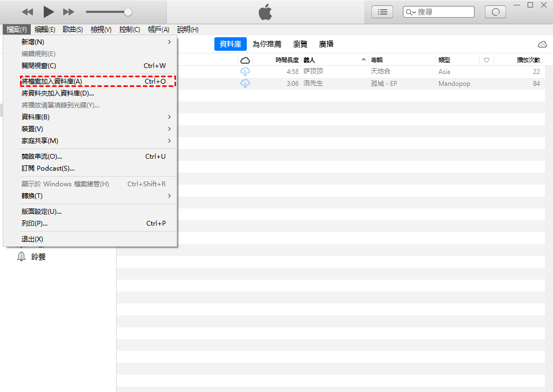The image size is (553, 392).
Task: Click the cloud status icon at top right
Action: [x=542, y=44]
